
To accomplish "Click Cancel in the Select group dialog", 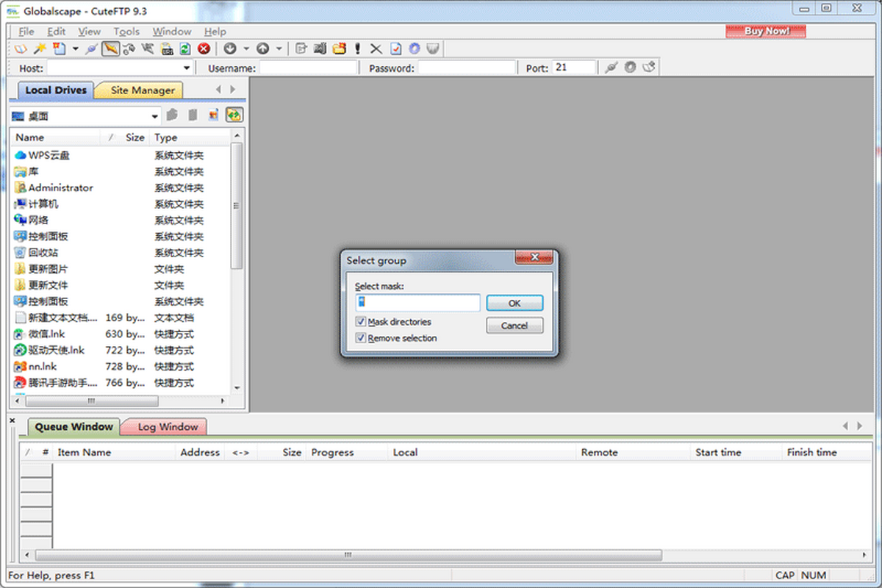I will tap(514, 326).
